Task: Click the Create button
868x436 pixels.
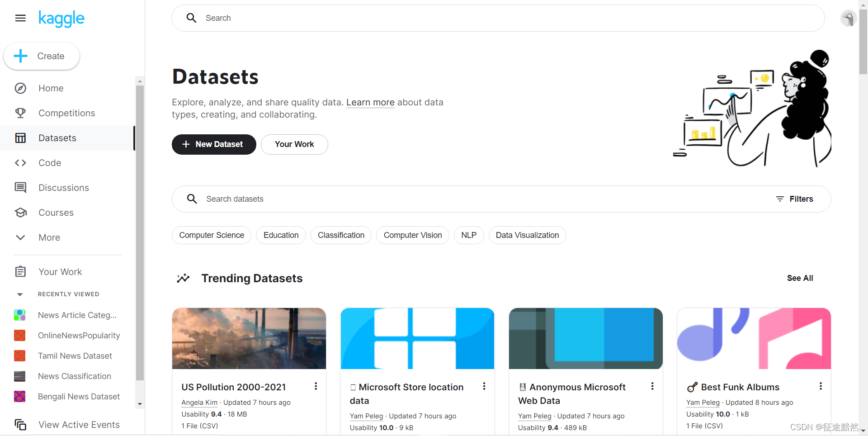Action: 42,56
